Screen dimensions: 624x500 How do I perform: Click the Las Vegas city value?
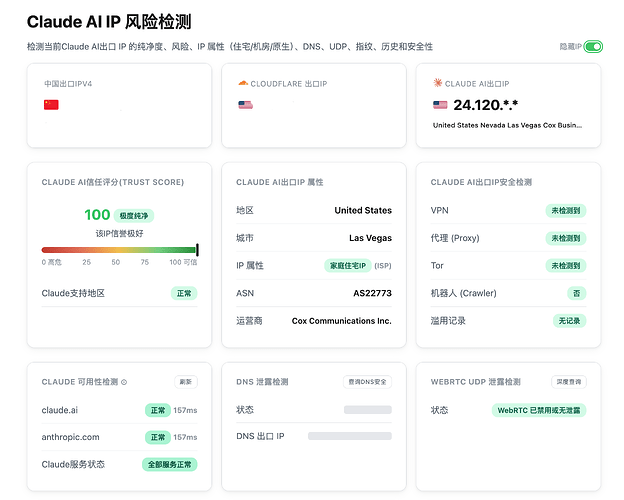[x=370, y=238]
